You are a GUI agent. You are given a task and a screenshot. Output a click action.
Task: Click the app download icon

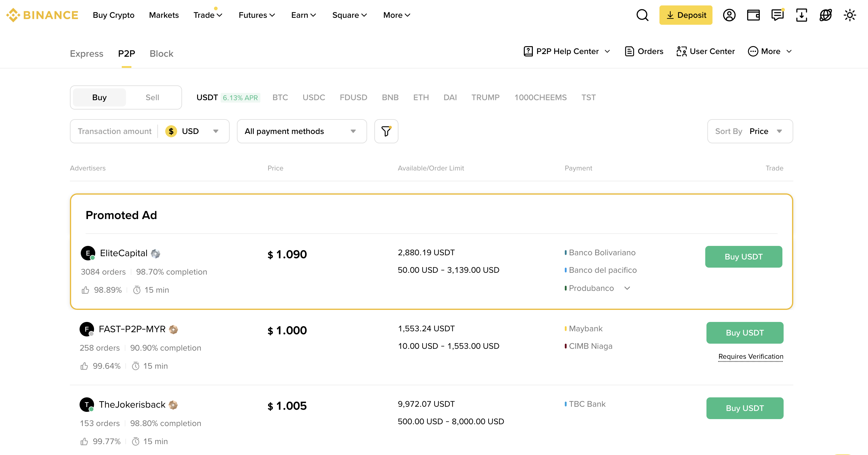pyautogui.click(x=801, y=15)
